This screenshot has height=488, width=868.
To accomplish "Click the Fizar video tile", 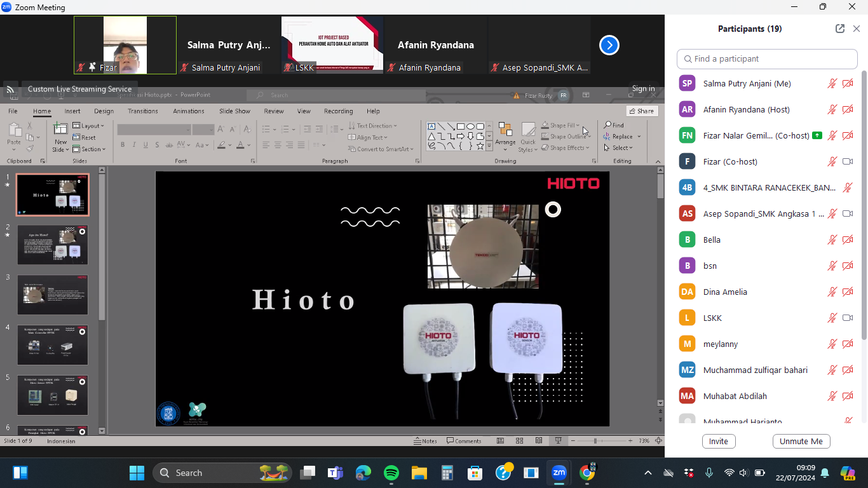I will click(x=125, y=45).
